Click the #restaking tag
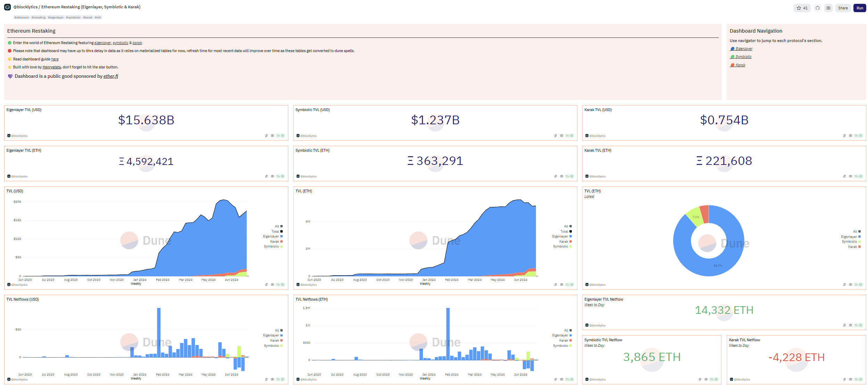Image resolution: width=868 pixels, height=385 pixels. pyautogui.click(x=39, y=17)
